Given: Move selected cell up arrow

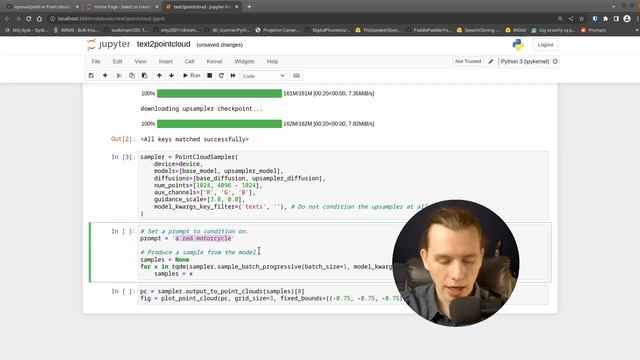Looking at the screenshot, I should pyautogui.click(x=159, y=76).
